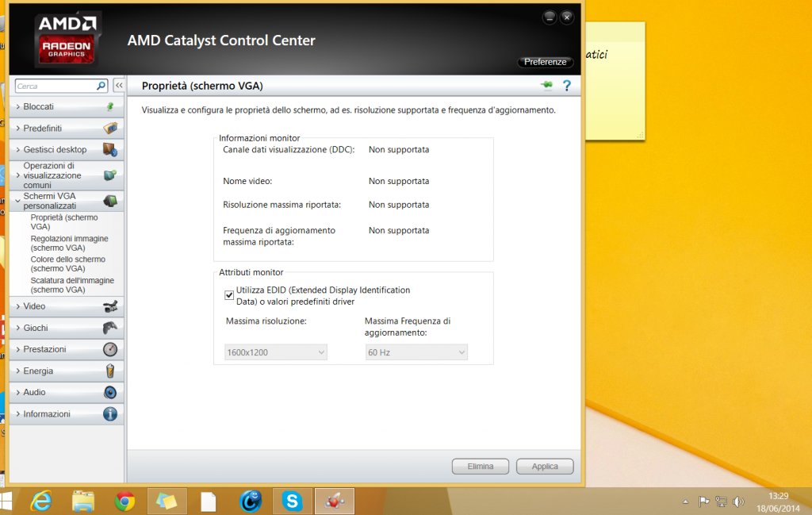Viewport: 812px width, 515px height.
Task: Expand the Predefiniti section chevron
Action: (18, 128)
